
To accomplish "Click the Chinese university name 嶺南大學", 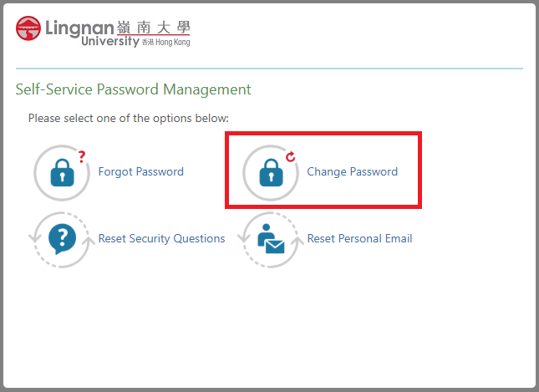I will (153, 28).
